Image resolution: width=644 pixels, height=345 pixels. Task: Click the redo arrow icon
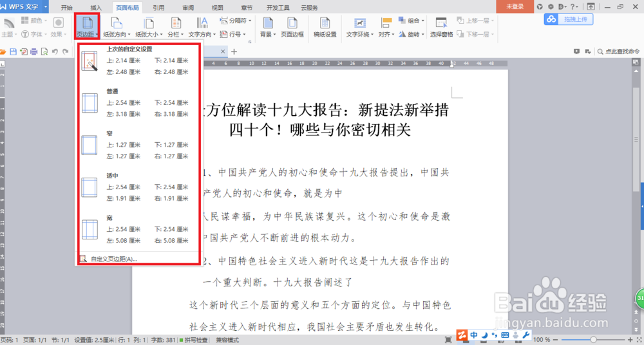pos(65,51)
